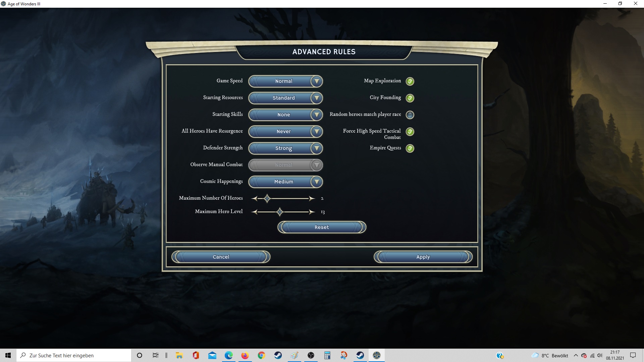Screen dimensions: 644x362
Task: Show hidden system tray icons
Action: click(x=576, y=355)
